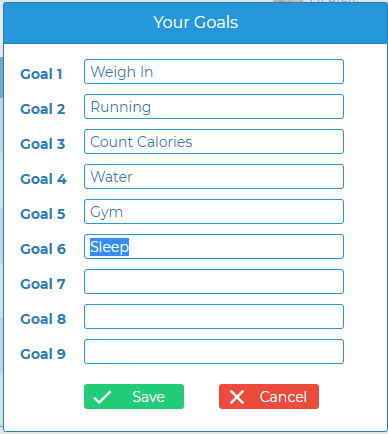
Task: Select the Goal 5 label
Action: (43, 214)
